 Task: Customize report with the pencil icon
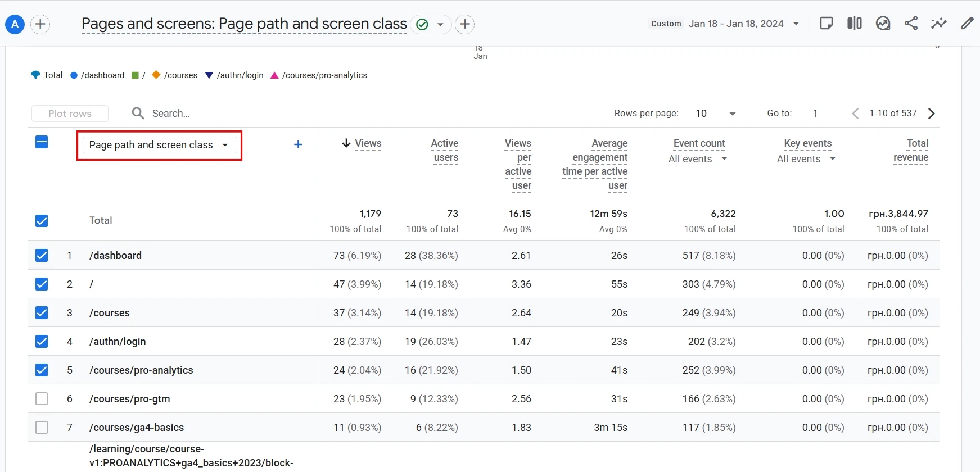click(x=967, y=24)
